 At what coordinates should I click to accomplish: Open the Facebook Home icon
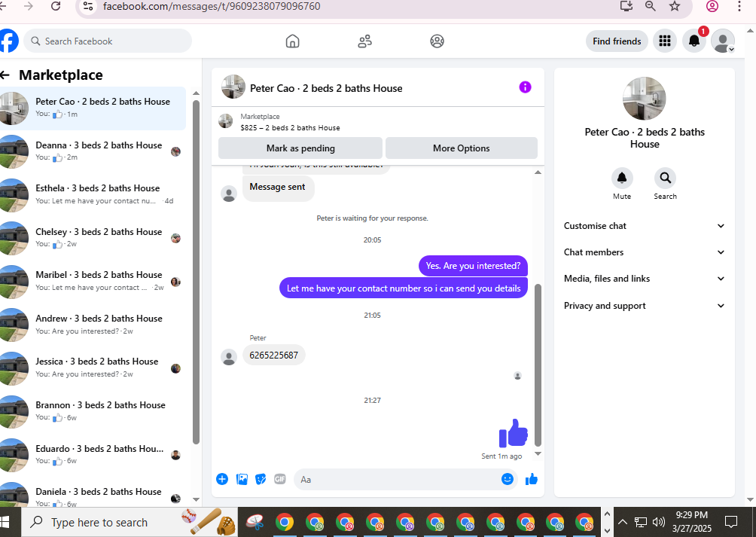pos(292,41)
